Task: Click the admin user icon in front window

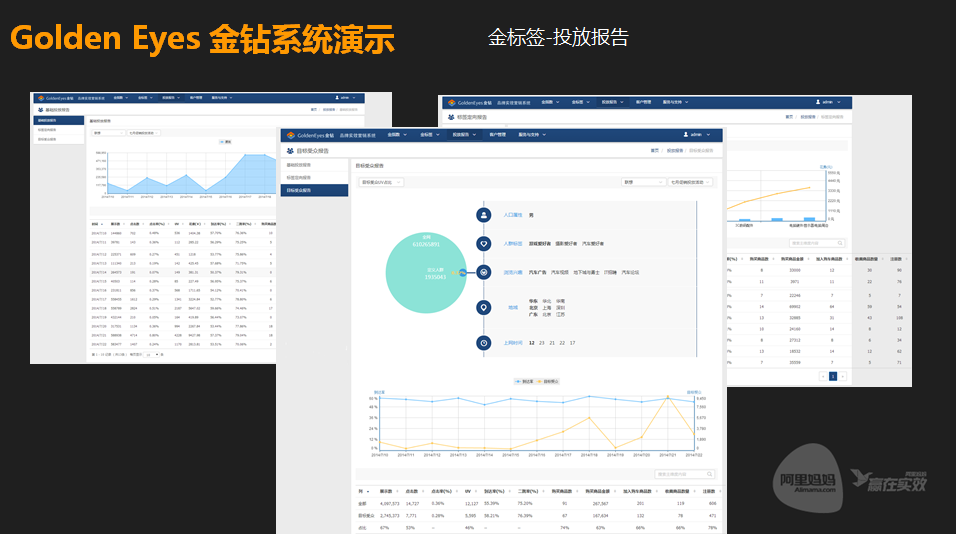Action: [686, 135]
